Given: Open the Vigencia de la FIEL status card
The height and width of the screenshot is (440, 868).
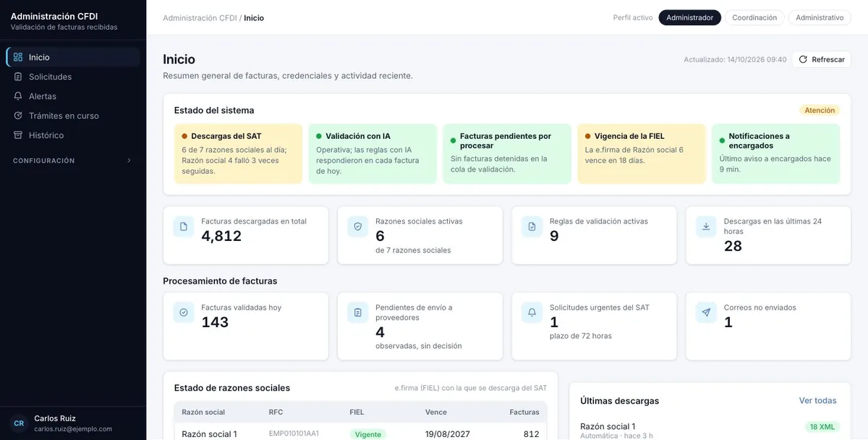Looking at the screenshot, I should (x=642, y=153).
